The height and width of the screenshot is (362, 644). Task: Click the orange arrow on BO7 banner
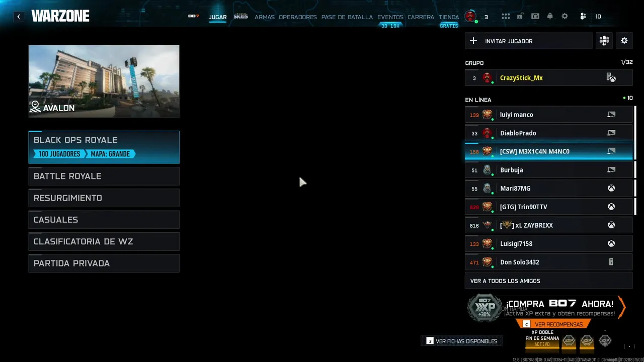pyautogui.click(x=622, y=307)
